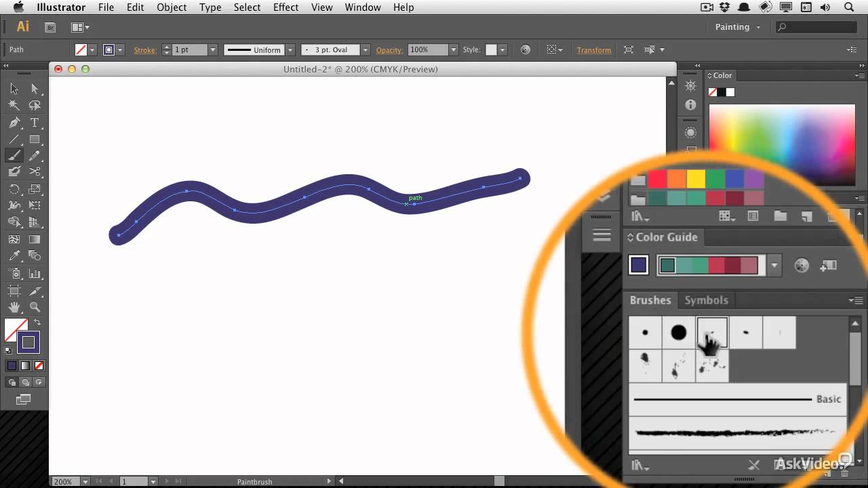This screenshot has width=868, height=488.
Task: Select the Artboard tool
Action: click(x=14, y=291)
